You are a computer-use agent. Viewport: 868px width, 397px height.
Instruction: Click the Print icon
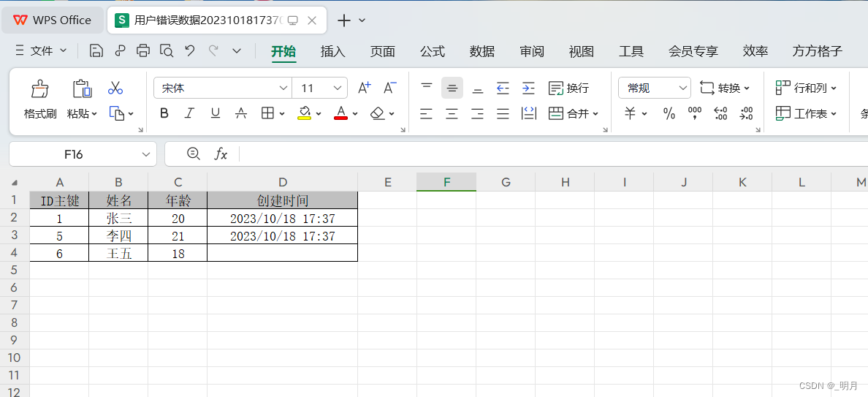point(142,51)
